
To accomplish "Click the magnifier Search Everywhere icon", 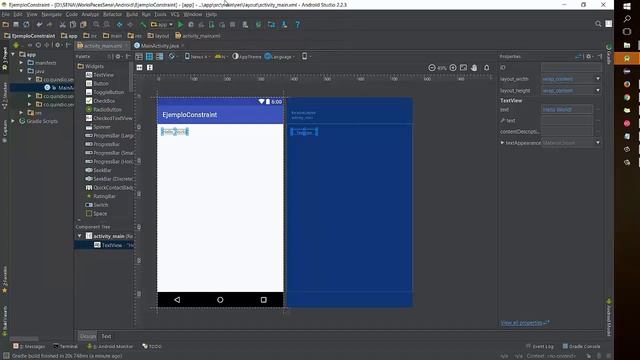I will coord(598,24).
